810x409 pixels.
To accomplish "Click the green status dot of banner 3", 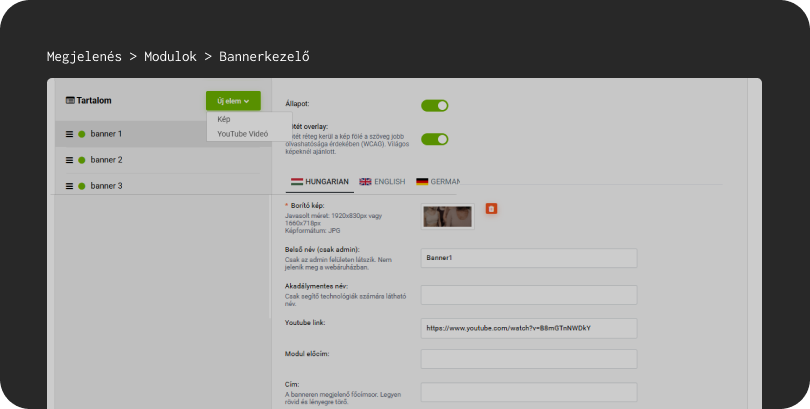I will [x=82, y=186].
